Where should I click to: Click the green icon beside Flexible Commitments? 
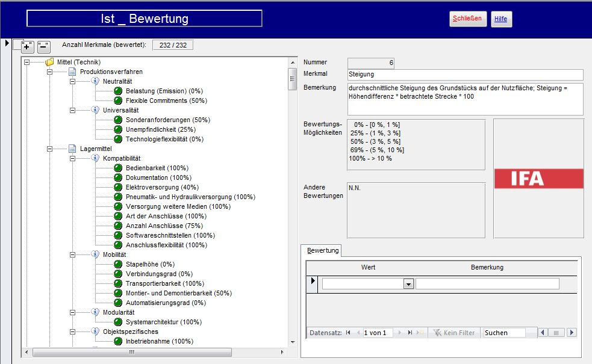(118, 100)
